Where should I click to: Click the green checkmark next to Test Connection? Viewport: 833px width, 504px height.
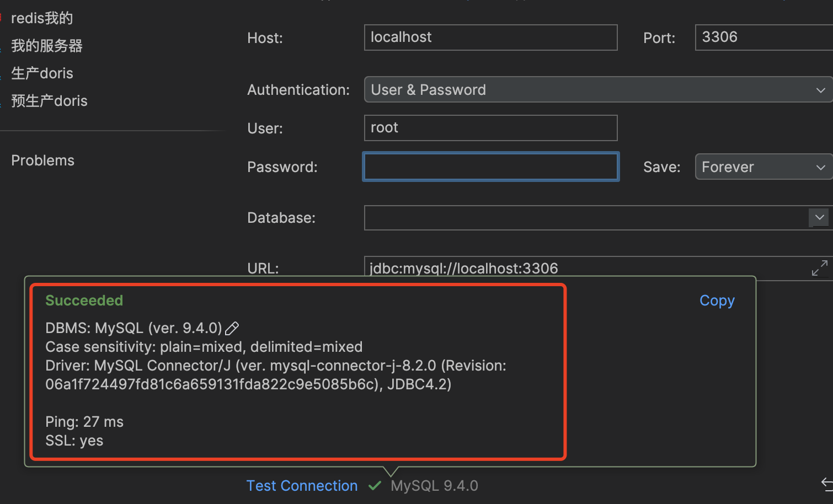pos(375,486)
